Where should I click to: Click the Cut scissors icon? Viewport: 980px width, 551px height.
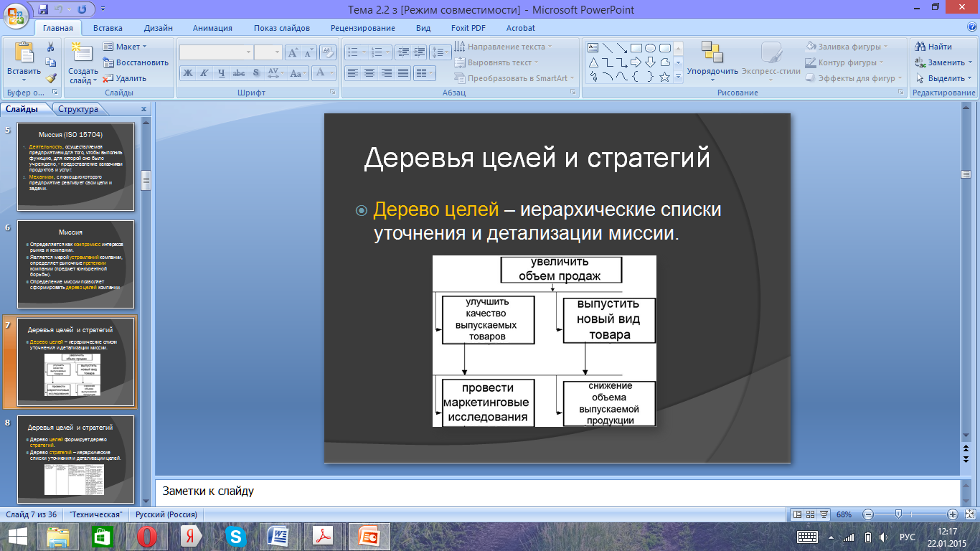click(51, 47)
